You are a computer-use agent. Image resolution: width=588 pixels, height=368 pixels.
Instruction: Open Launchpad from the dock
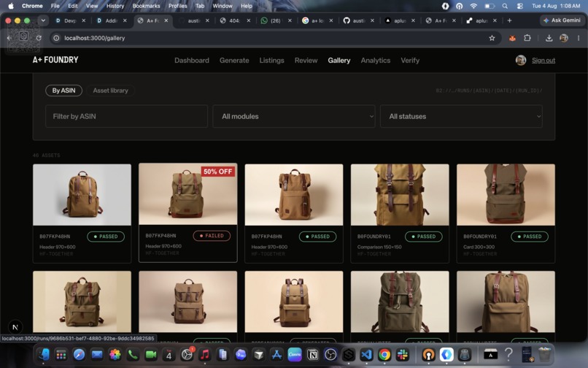coord(61,354)
